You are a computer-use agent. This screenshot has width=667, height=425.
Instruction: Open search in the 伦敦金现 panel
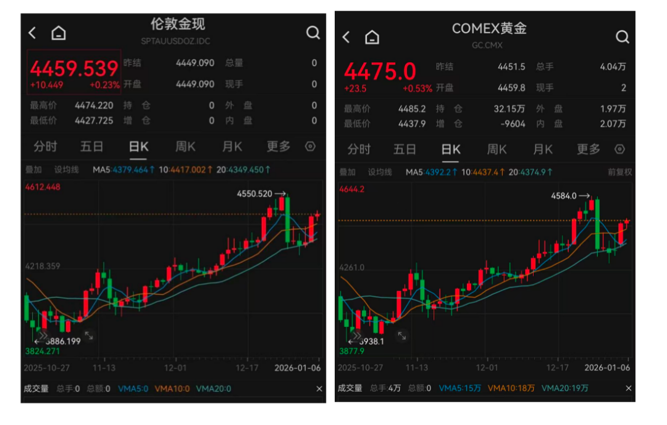(313, 33)
